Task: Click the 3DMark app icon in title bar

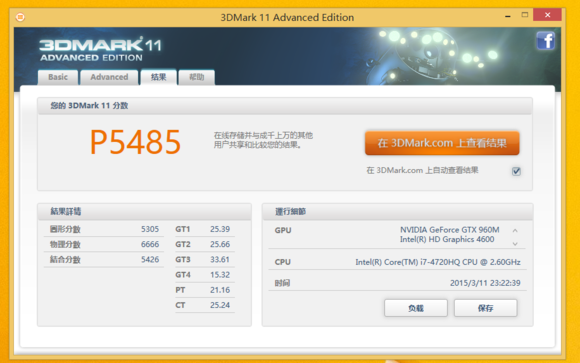Action: coord(20,17)
